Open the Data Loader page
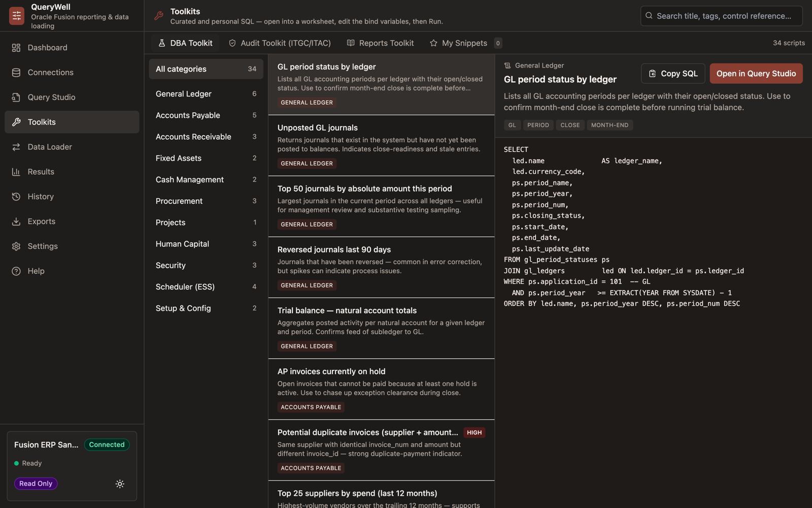 [x=72, y=147]
